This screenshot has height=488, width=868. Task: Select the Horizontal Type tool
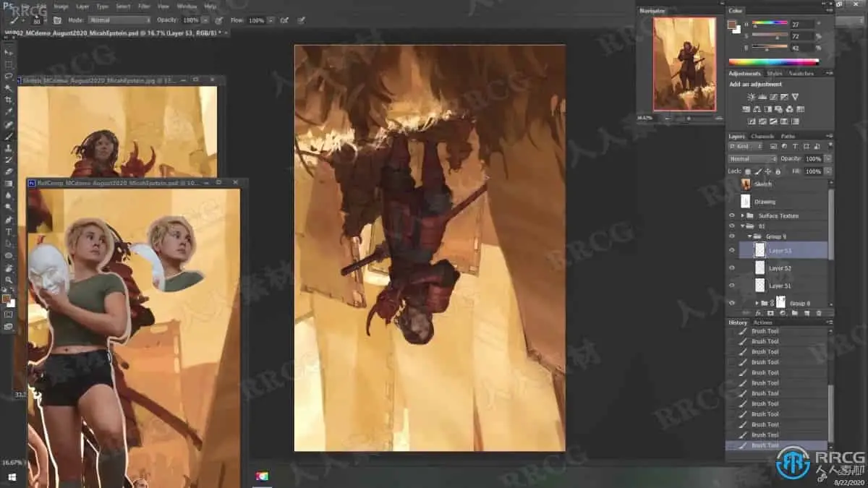click(9, 231)
